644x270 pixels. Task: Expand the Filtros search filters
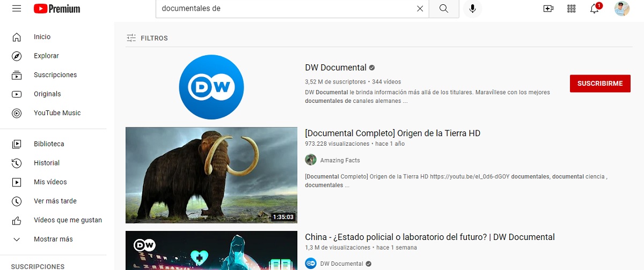[x=148, y=38]
